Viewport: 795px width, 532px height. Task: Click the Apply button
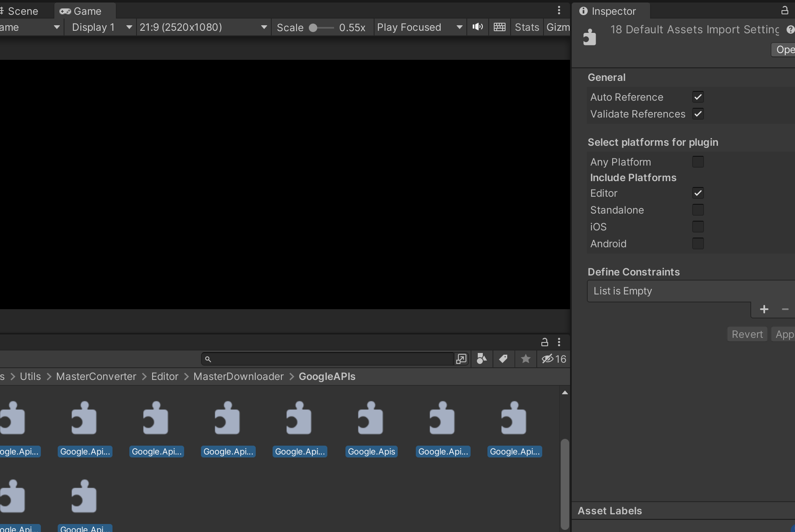pyautogui.click(x=784, y=334)
